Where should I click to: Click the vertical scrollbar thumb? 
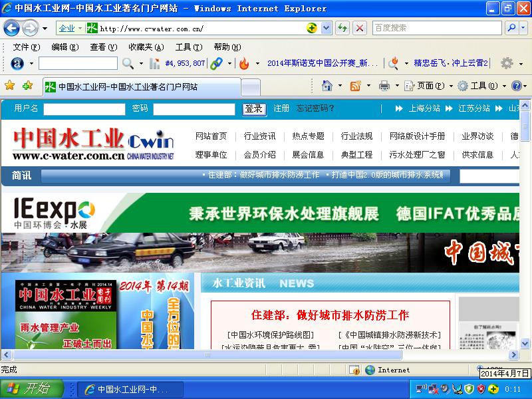tap(525, 126)
